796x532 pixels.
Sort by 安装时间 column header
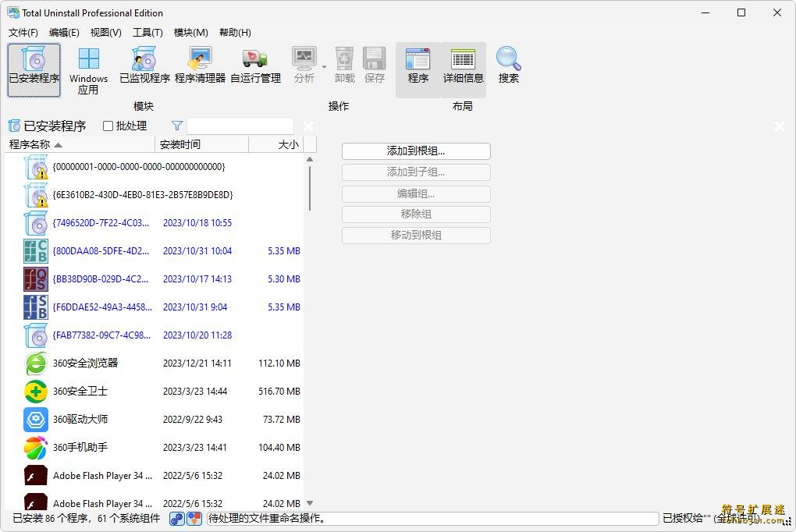[x=201, y=144]
